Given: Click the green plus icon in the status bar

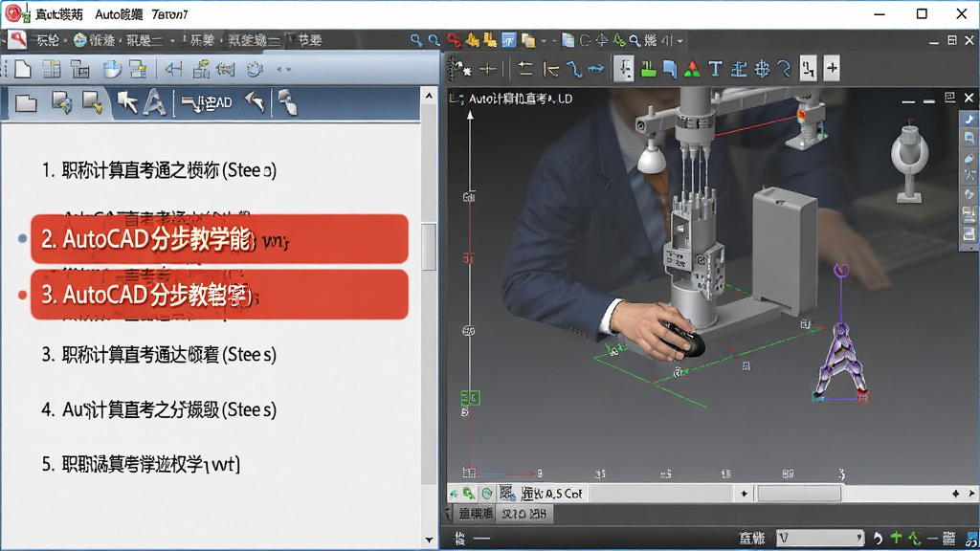Looking at the screenshot, I should tap(896, 538).
